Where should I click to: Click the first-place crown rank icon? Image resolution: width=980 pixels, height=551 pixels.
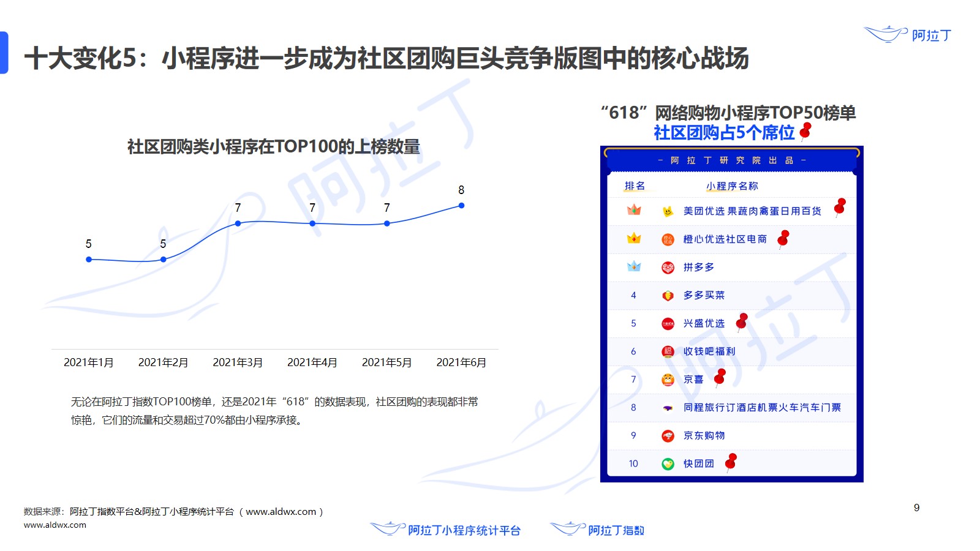coord(634,210)
